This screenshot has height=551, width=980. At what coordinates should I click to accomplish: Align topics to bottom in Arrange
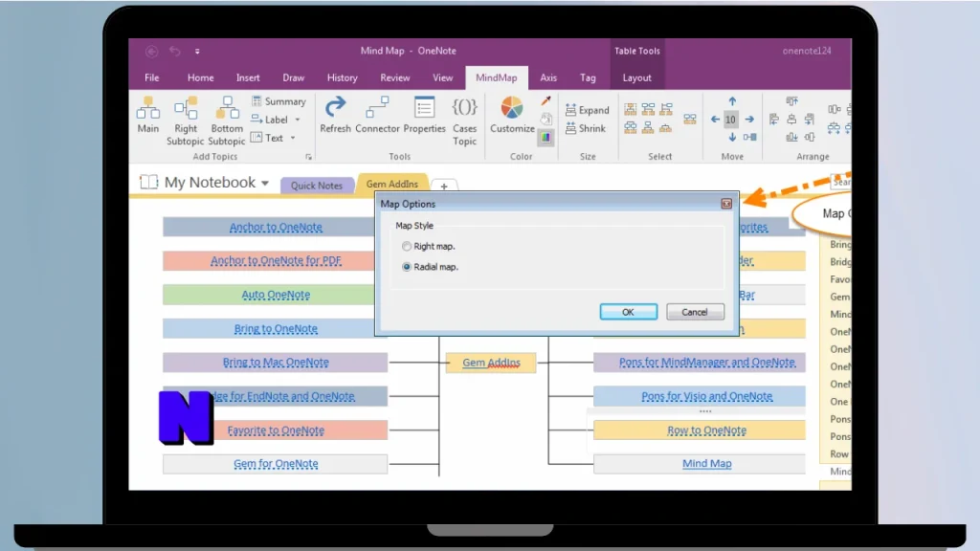point(791,137)
